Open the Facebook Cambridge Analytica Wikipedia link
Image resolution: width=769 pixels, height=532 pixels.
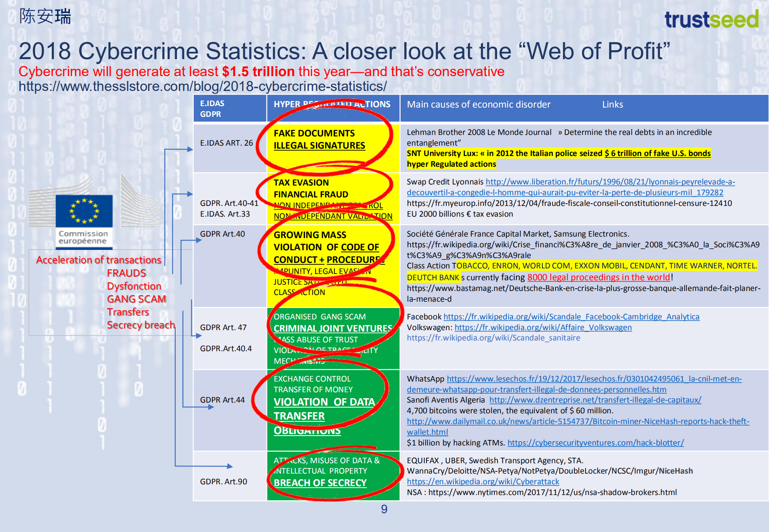pos(571,317)
